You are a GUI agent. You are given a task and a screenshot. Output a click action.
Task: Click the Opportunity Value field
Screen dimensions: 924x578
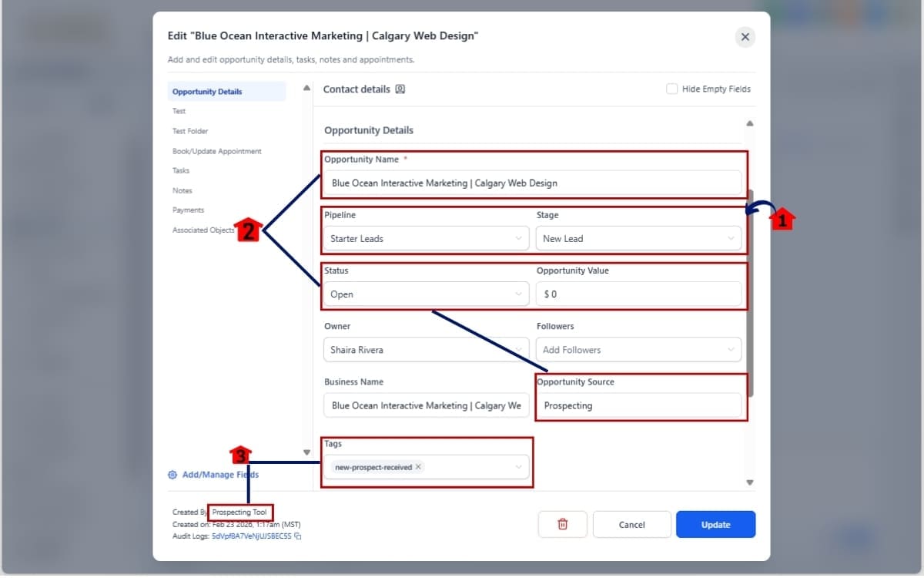(638, 294)
